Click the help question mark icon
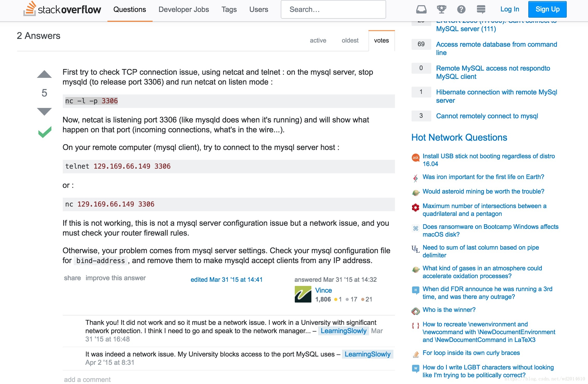The width and height of the screenshot is (588, 384). (x=461, y=9)
